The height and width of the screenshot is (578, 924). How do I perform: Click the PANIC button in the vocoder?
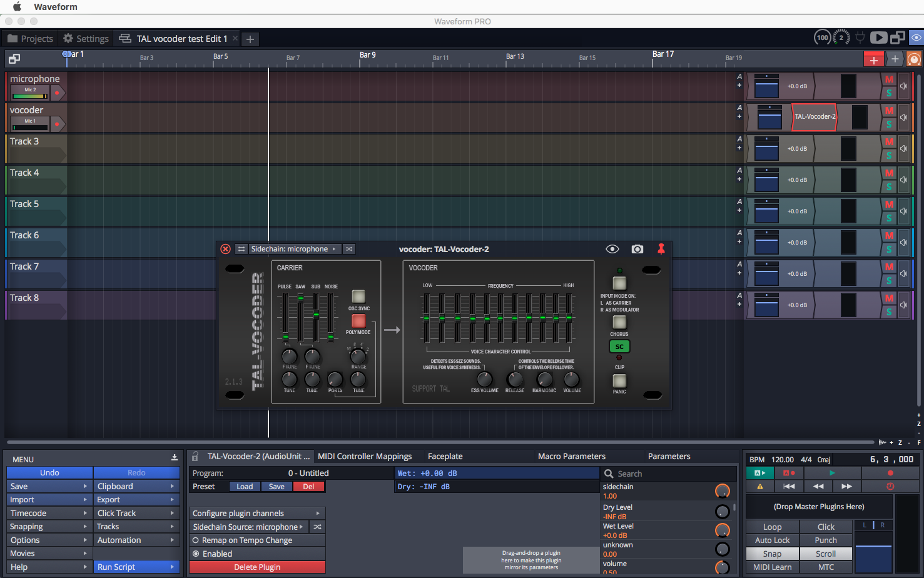tap(619, 381)
